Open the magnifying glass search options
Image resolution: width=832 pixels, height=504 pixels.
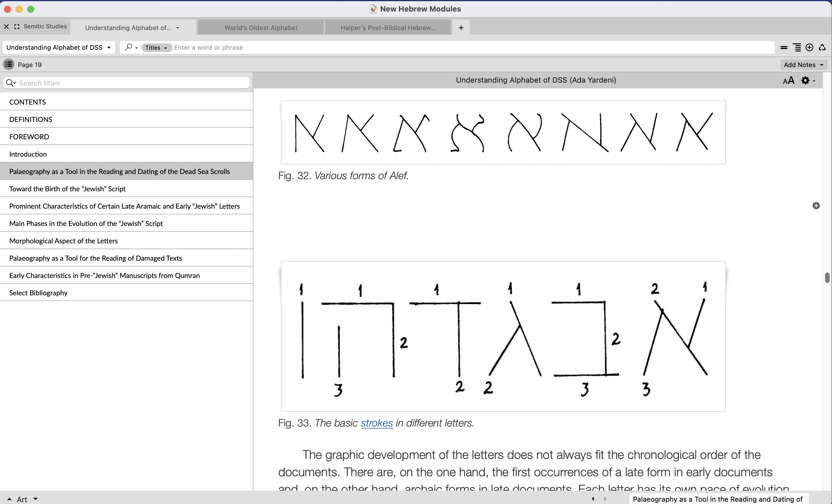(x=131, y=48)
